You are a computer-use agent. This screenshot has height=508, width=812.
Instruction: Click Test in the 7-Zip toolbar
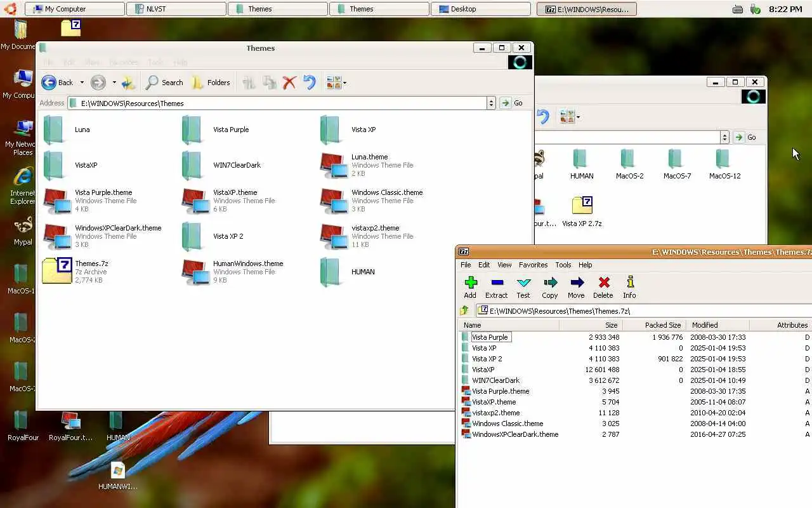point(523,287)
